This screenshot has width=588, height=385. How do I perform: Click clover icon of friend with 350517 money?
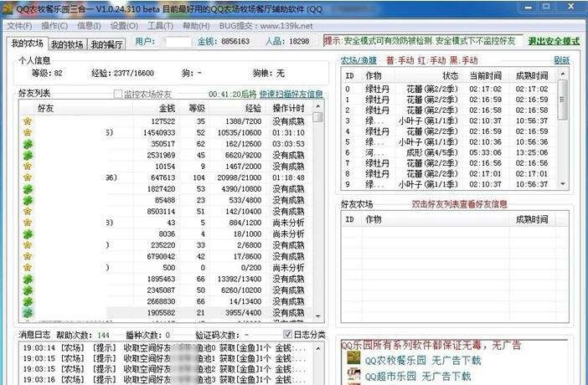pyautogui.click(x=28, y=144)
